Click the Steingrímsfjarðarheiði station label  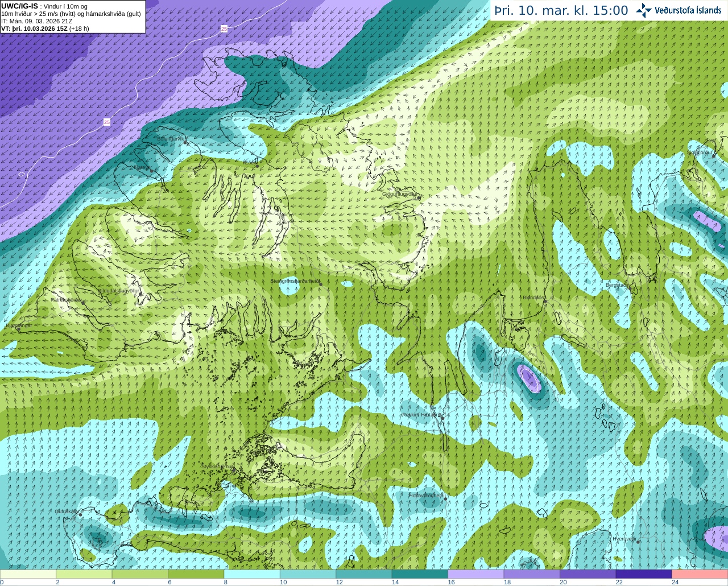point(295,280)
